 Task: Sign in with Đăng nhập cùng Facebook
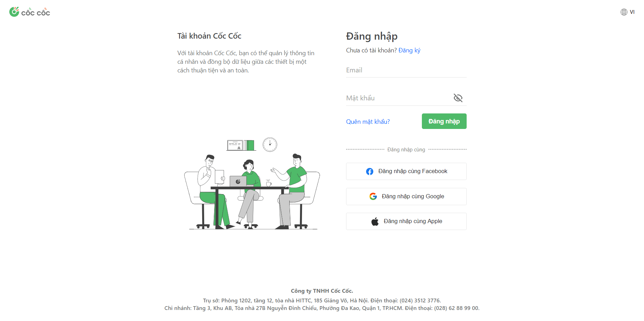click(406, 171)
